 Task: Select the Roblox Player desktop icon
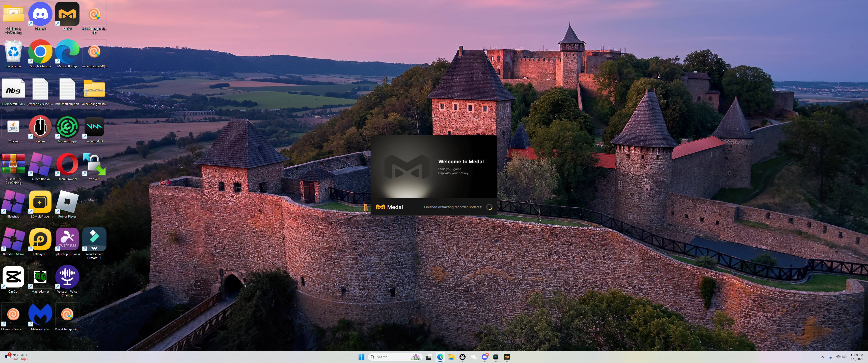tap(67, 202)
